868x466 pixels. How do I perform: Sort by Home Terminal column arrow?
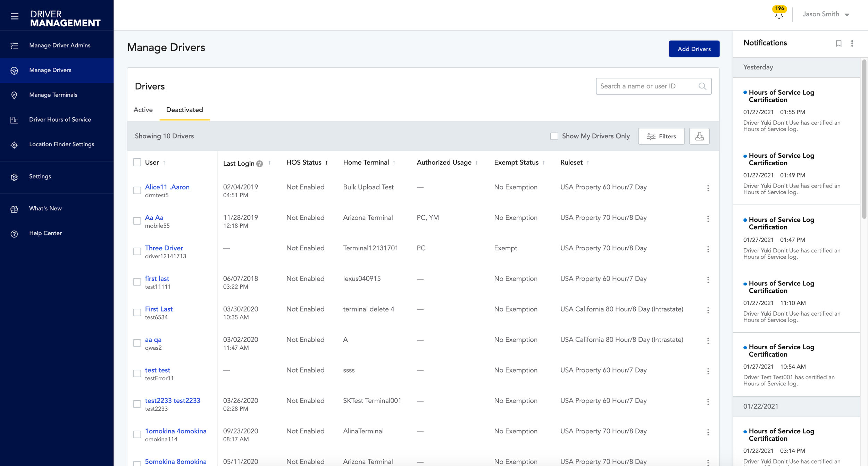(x=394, y=163)
